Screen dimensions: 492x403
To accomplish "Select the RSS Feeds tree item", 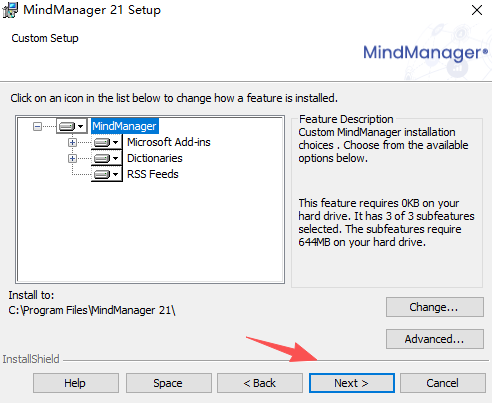I will (x=153, y=174).
